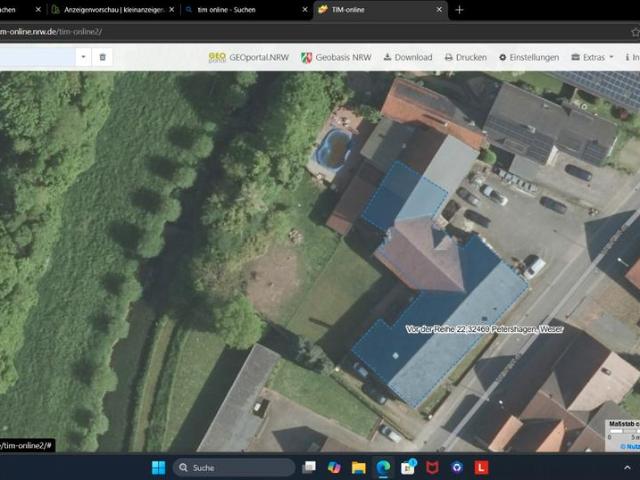The width and height of the screenshot is (640, 480).
Task: Open Microsoft Store from the taskbar
Action: click(x=408, y=468)
